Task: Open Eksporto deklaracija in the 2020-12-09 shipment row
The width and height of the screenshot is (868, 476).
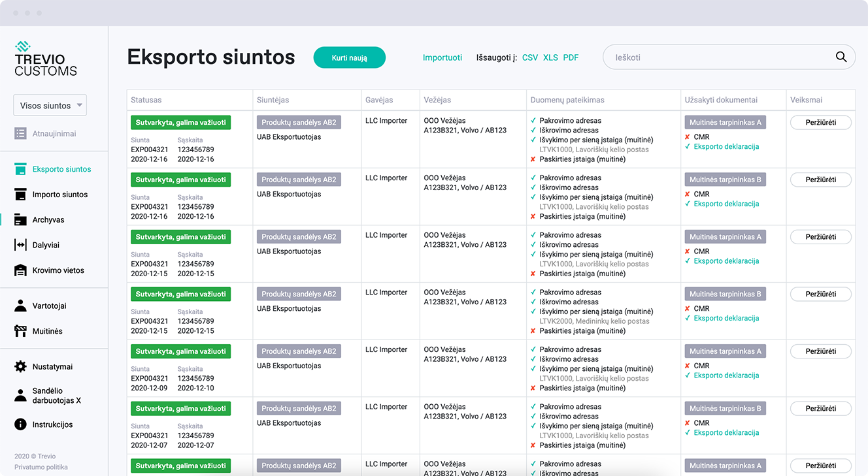Action: 726,375
